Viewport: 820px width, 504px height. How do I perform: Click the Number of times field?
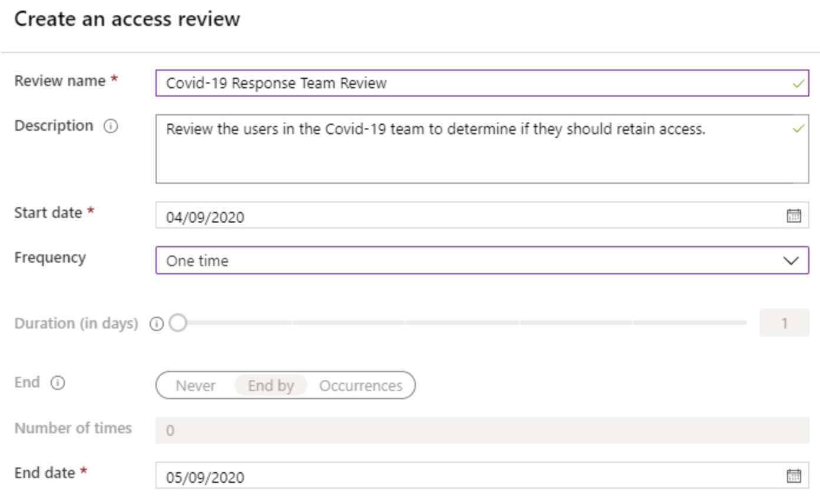click(482, 430)
